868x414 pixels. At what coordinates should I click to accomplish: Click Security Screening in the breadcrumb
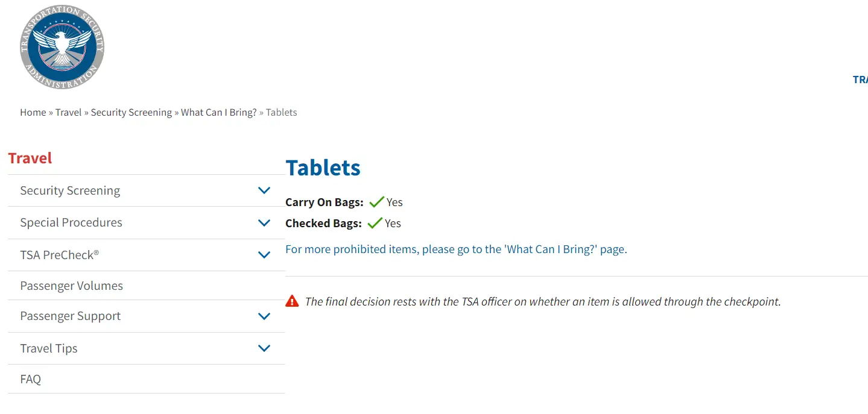pos(131,112)
